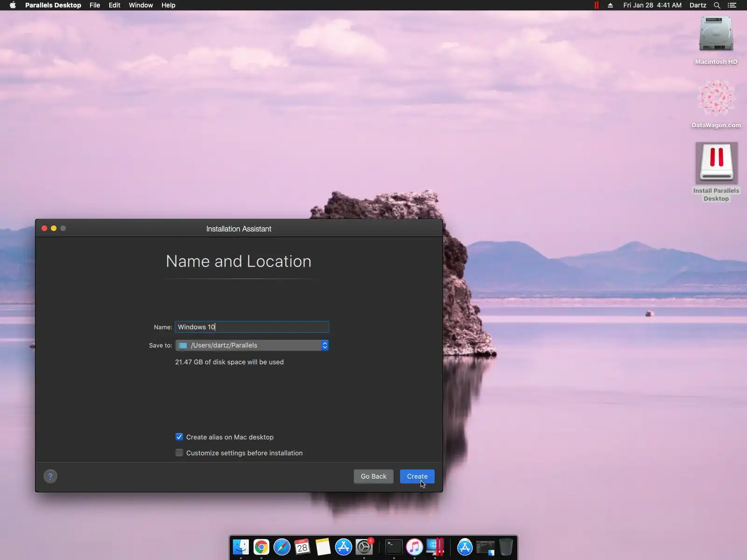This screenshot has height=560, width=747.
Task: Click the Go Back button
Action: pyautogui.click(x=373, y=476)
